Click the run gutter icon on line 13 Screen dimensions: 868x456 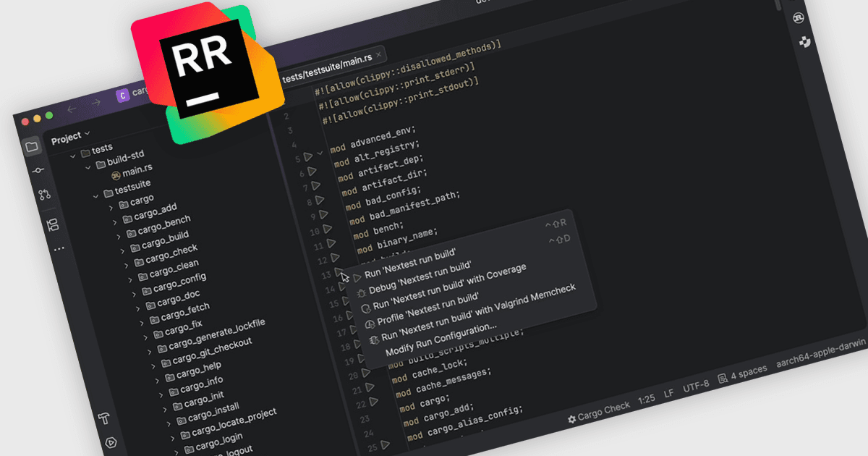pyautogui.click(x=340, y=271)
